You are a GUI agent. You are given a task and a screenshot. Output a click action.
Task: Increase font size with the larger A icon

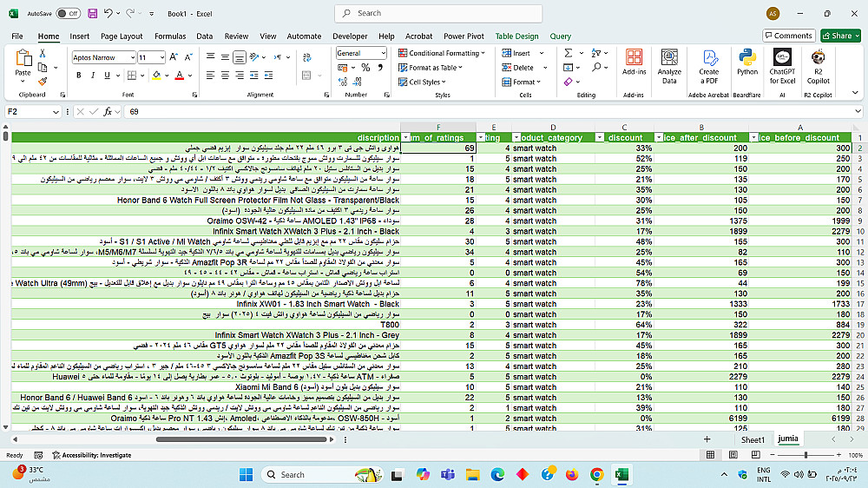(174, 57)
